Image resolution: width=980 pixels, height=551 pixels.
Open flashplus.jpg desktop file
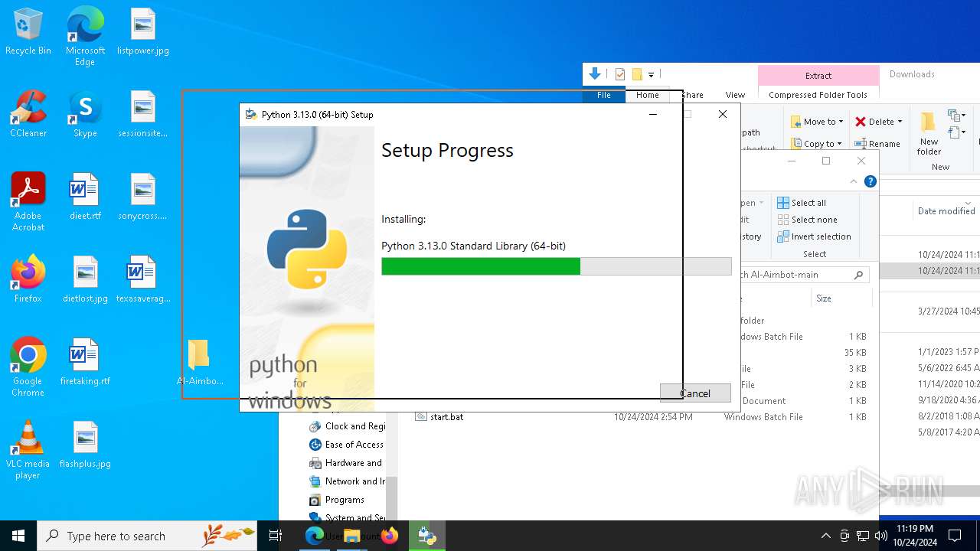tap(85, 445)
